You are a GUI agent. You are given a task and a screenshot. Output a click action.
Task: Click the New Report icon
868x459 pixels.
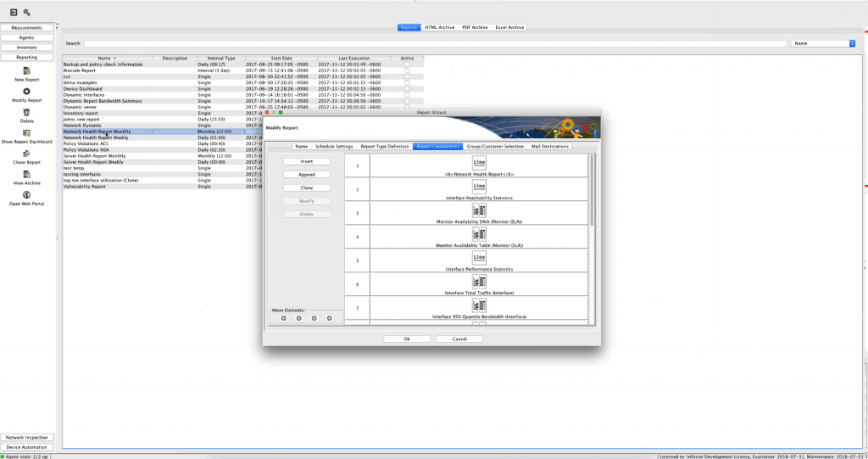26,71
